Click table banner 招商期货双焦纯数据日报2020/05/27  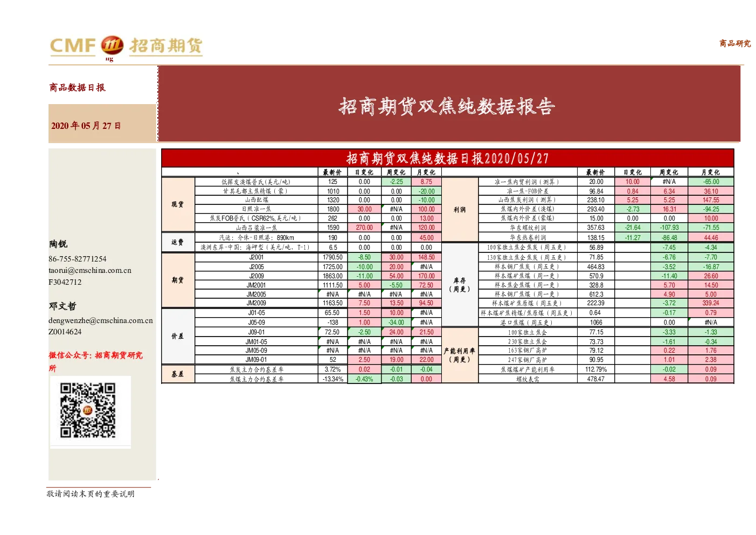point(447,158)
